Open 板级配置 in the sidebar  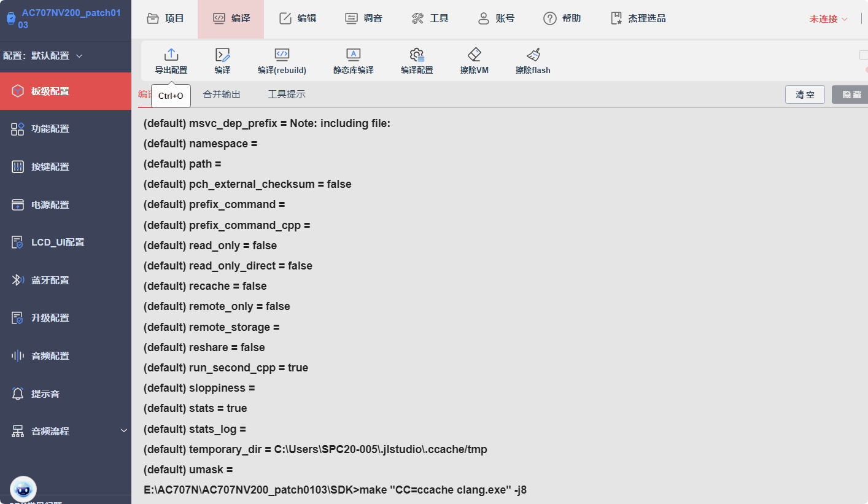[66, 91]
